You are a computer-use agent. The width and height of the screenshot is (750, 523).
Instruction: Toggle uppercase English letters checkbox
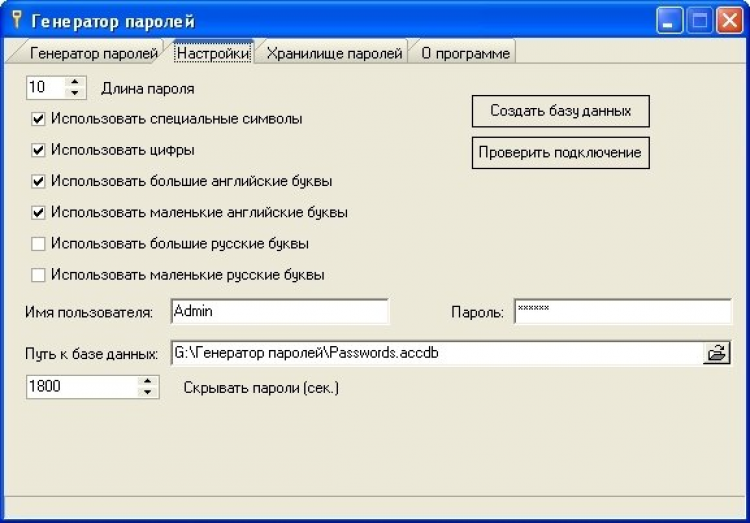point(39,182)
